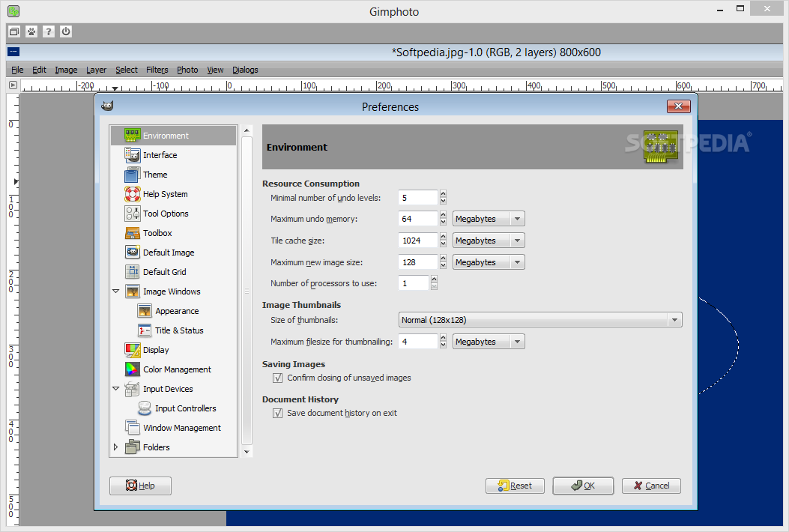Click the Reset button
The height and width of the screenshot is (532, 789).
[515, 486]
